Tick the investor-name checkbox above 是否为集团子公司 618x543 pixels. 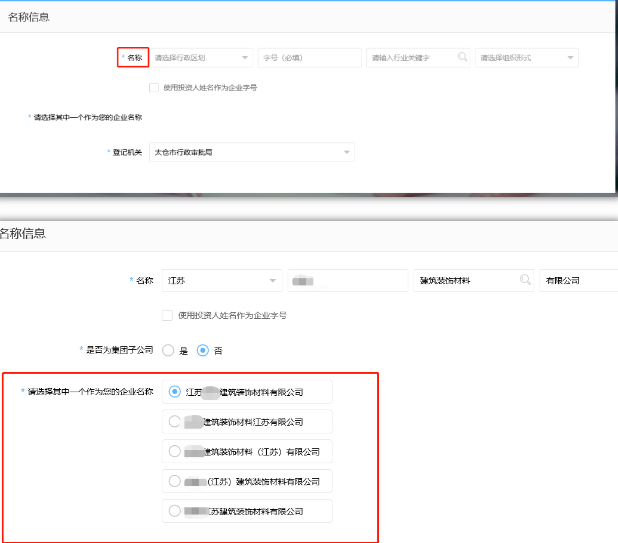[x=167, y=315]
